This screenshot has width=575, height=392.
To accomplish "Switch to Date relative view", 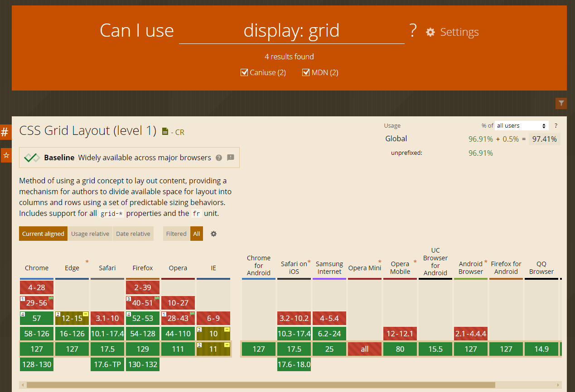I will click(x=133, y=234).
